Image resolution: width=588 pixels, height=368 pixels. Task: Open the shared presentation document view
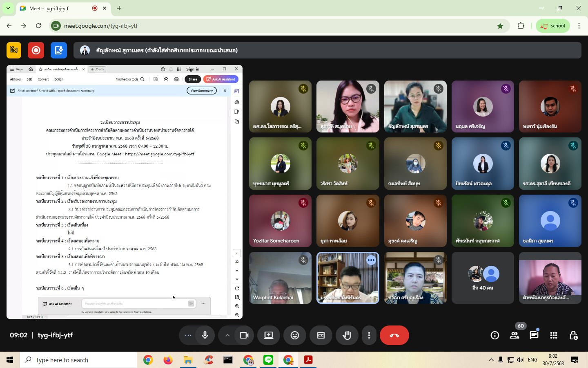pyautogui.click(x=125, y=192)
